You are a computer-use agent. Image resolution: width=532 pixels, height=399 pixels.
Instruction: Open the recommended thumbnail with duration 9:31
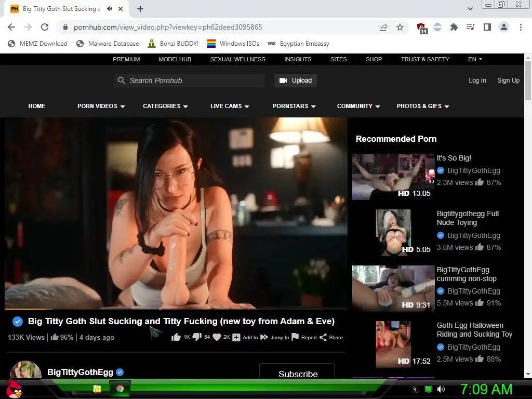click(x=393, y=288)
